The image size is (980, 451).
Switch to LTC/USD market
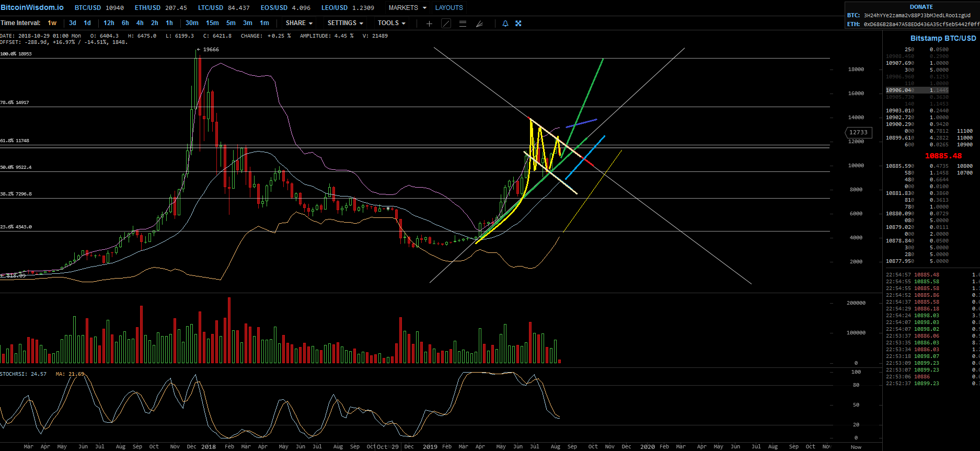point(224,8)
